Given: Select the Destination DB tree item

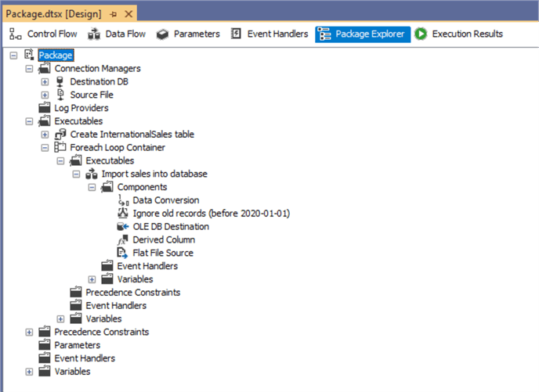Looking at the screenshot, I should point(99,81).
